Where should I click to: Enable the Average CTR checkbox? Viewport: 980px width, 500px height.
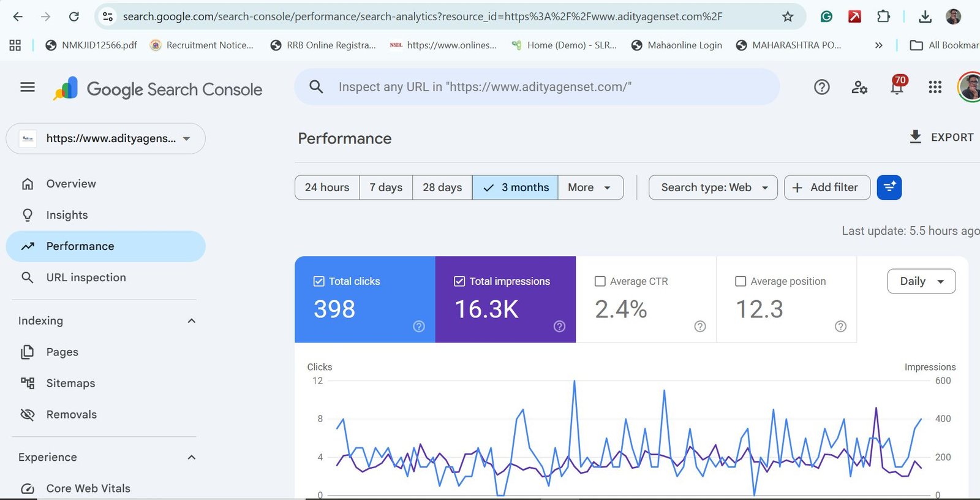[x=600, y=281]
